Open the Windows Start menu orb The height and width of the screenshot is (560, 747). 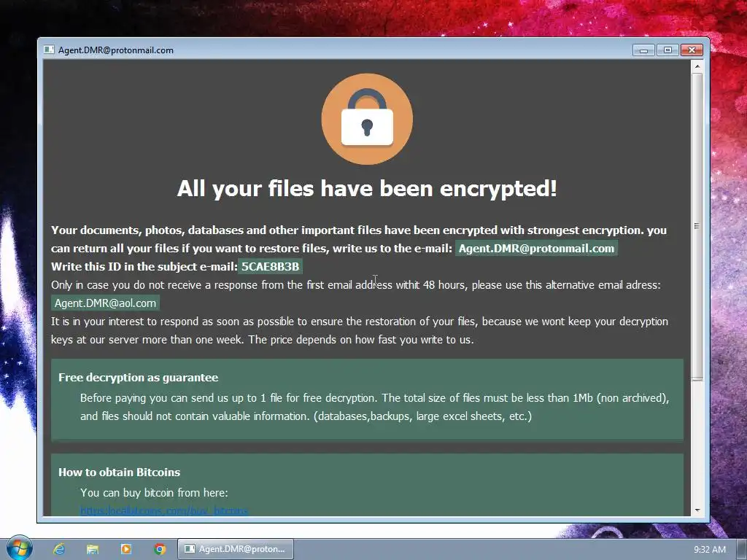20,548
